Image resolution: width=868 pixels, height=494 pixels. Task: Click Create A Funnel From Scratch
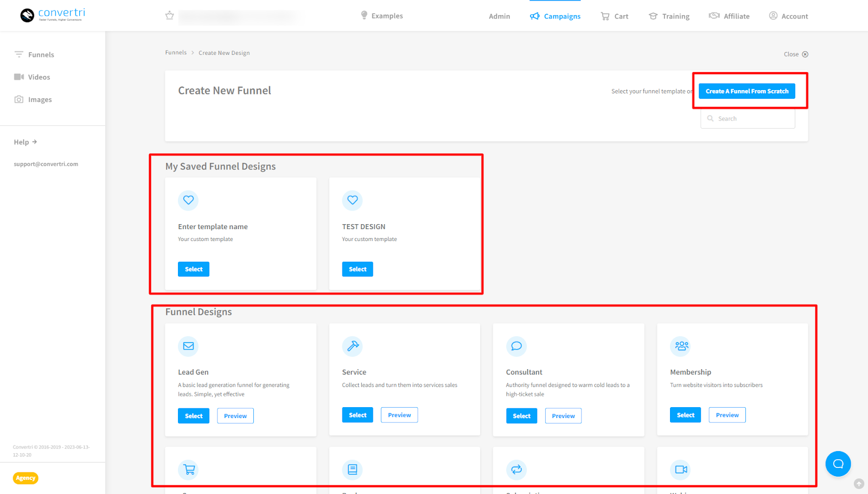point(746,91)
